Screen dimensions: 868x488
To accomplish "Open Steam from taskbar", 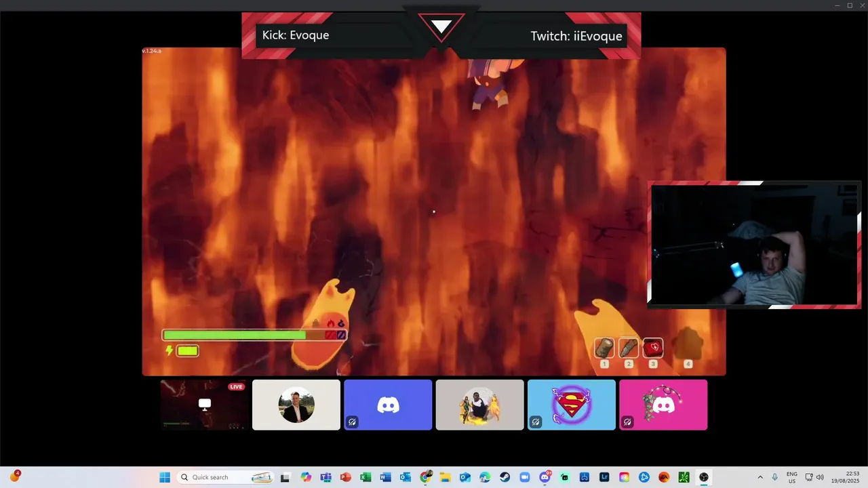I will pyautogui.click(x=505, y=477).
